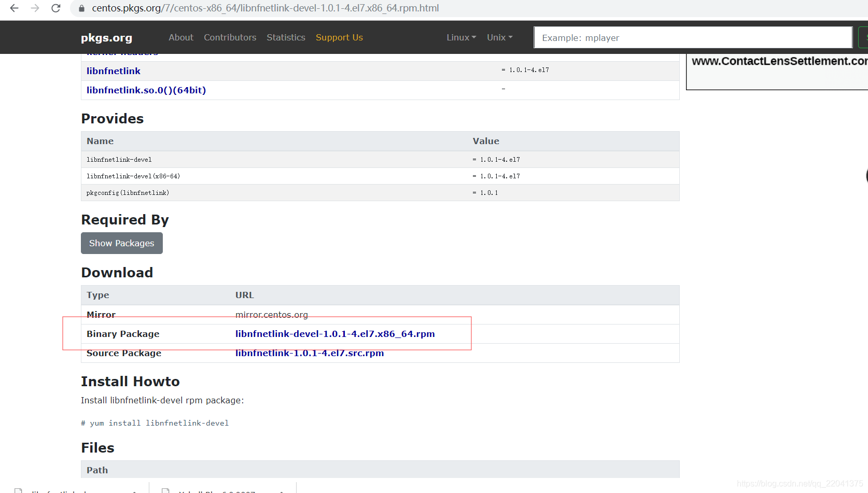Click the Provides heading
The height and width of the screenshot is (493, 868).
pyautogui.click(x=113, y=119)
